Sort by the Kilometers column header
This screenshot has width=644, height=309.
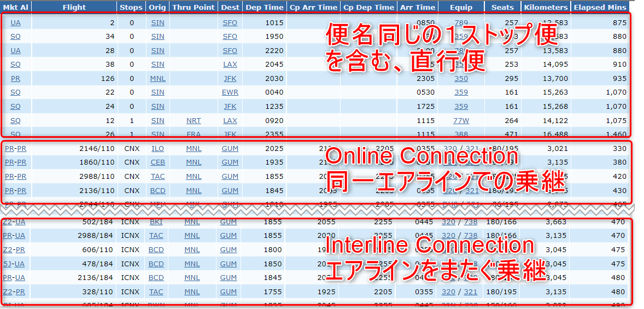546,7
